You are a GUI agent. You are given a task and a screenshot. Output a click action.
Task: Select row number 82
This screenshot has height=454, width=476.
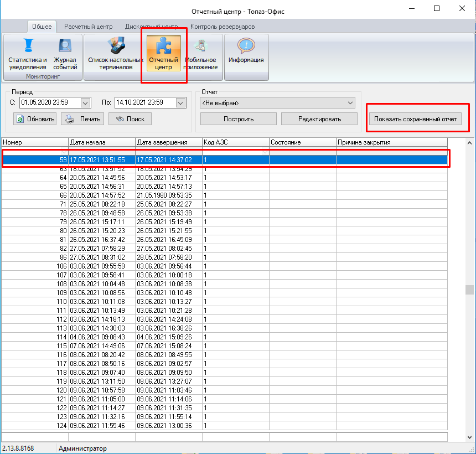[x=224, y=249]
